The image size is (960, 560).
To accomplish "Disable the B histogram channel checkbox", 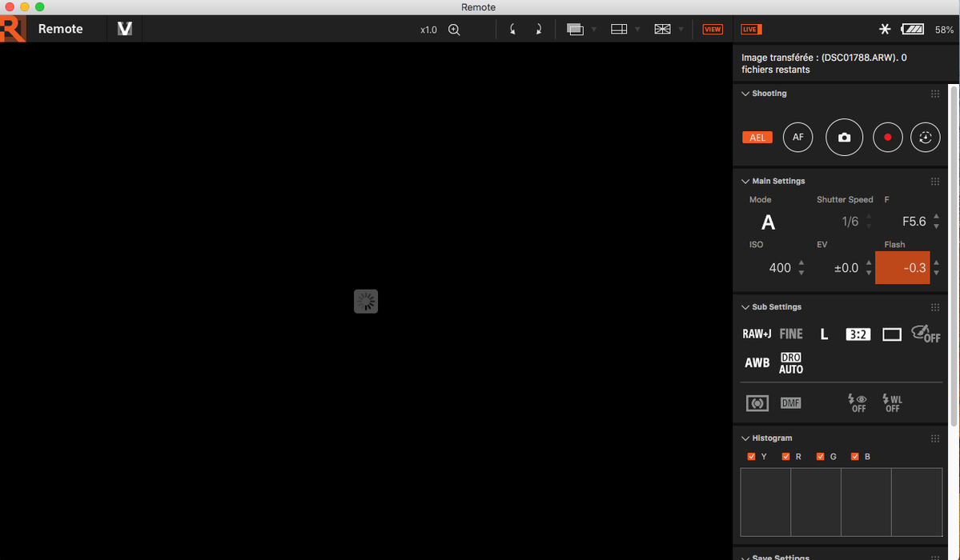I will [x=855, y=457].
